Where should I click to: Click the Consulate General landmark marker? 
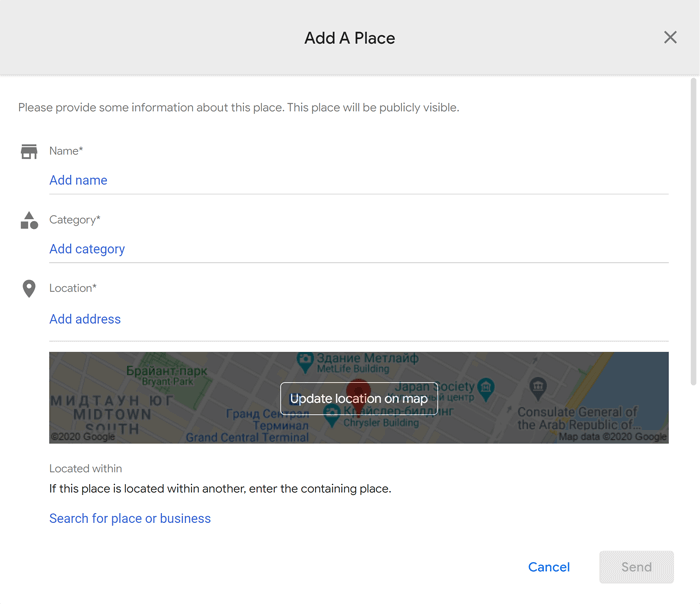538,388
